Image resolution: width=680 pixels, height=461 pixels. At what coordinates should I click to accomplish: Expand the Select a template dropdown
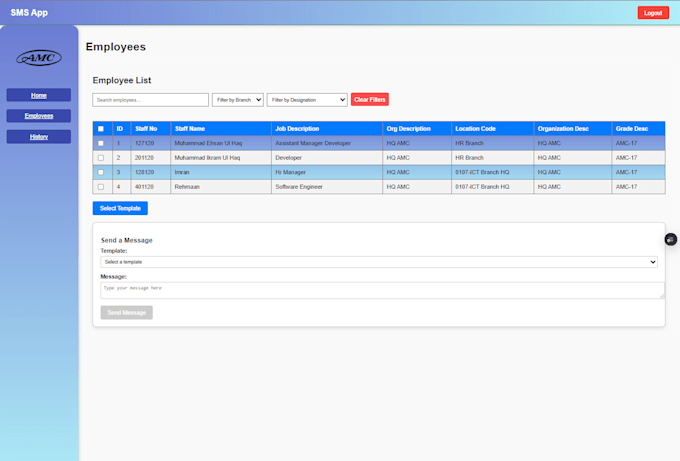pyautogui.click(x=379, y=262)
